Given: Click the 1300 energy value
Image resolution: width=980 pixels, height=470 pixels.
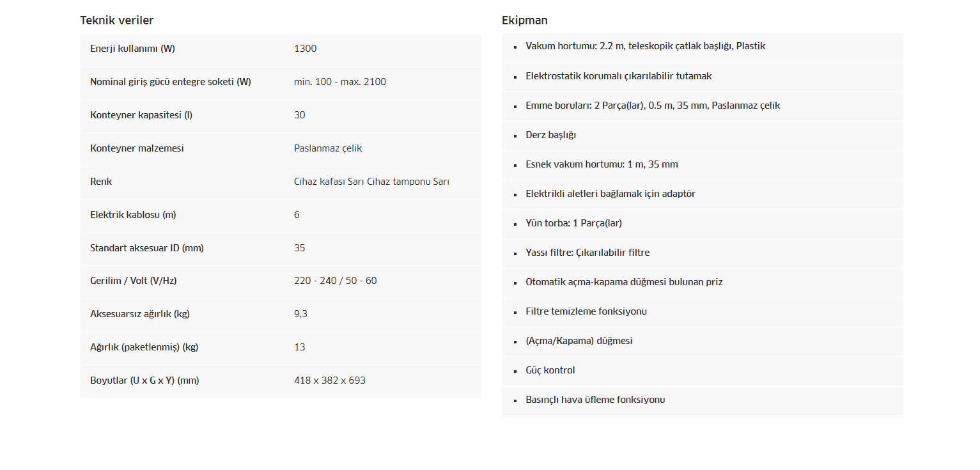Looking at the screenshot, I should [x=305, y=49].
